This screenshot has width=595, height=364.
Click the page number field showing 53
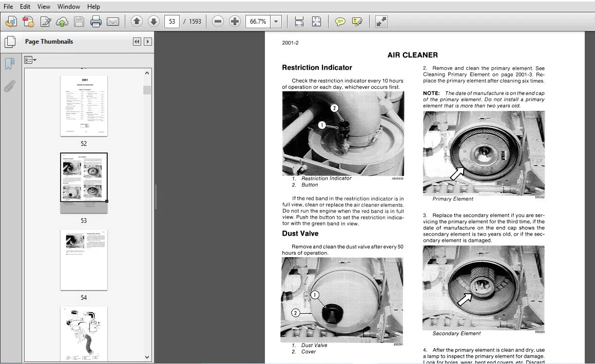coord(172,22)
